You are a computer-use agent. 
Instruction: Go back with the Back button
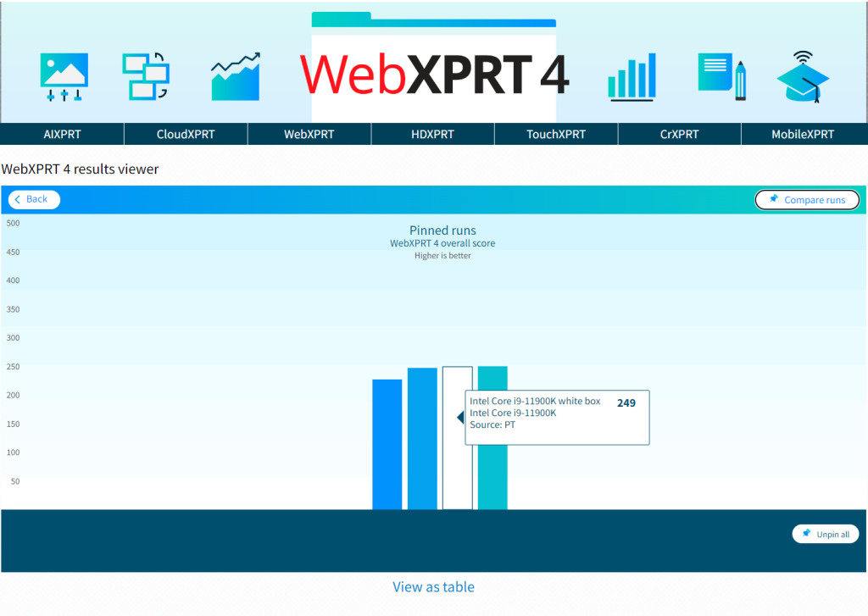(34, 199)
